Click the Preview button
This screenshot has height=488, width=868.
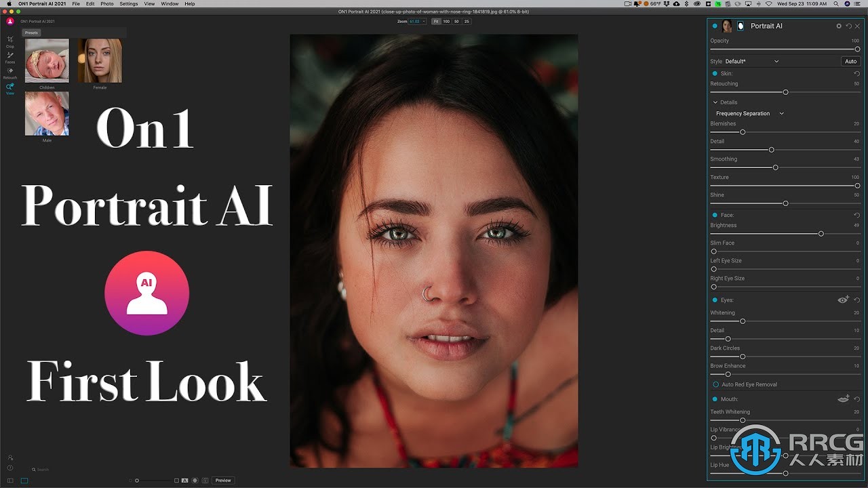tap(223, 481)
